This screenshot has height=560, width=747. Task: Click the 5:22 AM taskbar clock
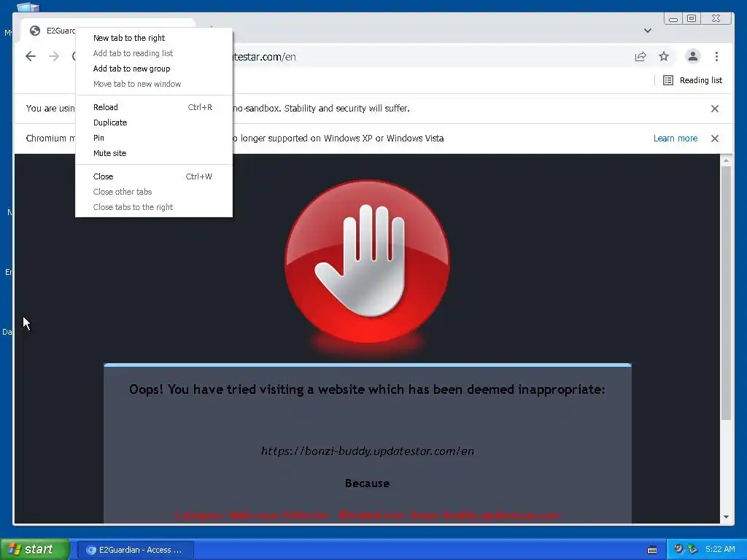click(720, 549)
